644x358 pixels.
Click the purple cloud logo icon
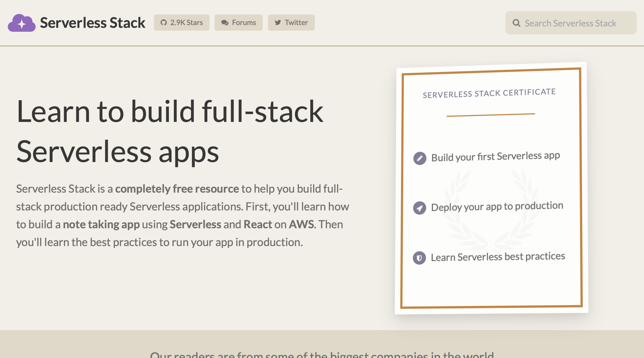[22, 23]
